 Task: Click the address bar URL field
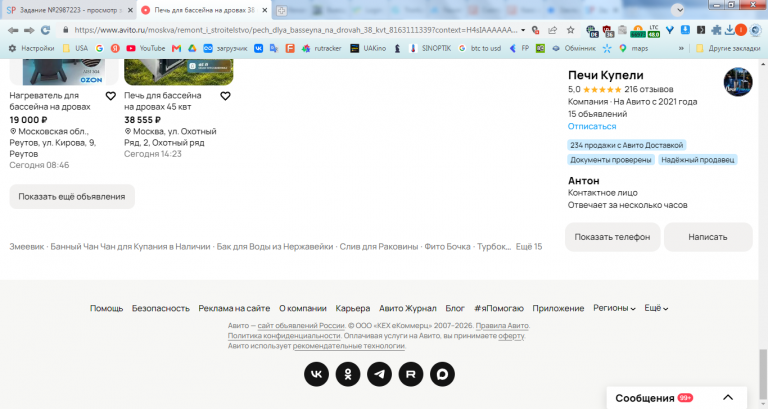pos(295,30)
